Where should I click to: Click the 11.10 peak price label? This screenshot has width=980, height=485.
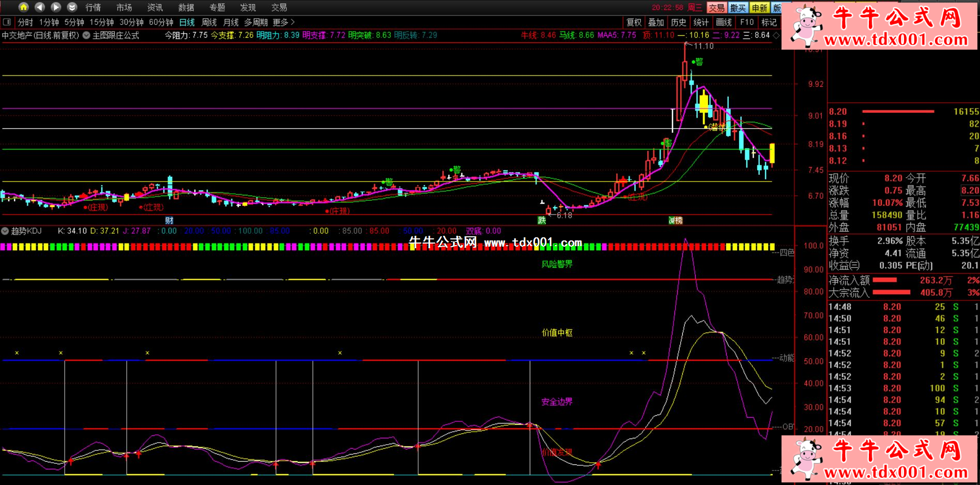703,46
